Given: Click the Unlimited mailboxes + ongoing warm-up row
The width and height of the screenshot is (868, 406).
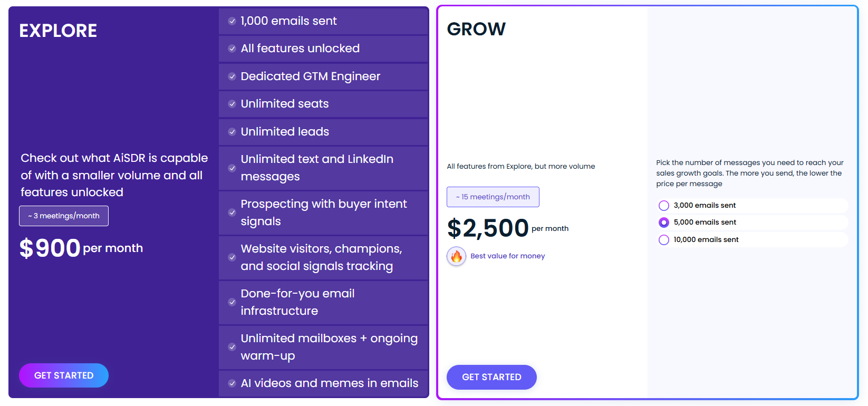Looking at the screenshot, I should (x=323, y=347).
